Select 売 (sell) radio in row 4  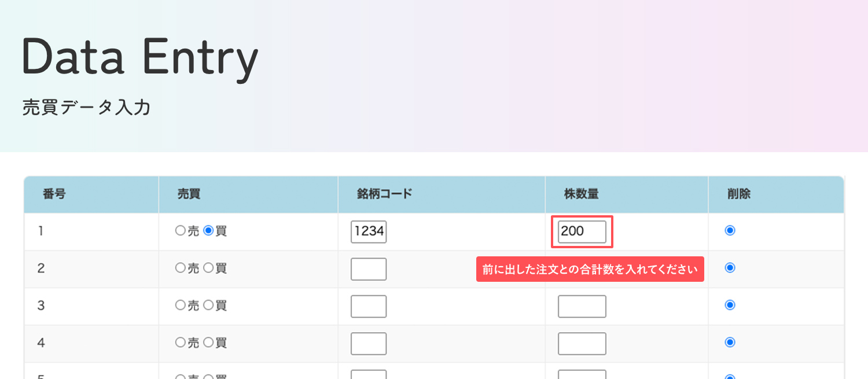180,343
